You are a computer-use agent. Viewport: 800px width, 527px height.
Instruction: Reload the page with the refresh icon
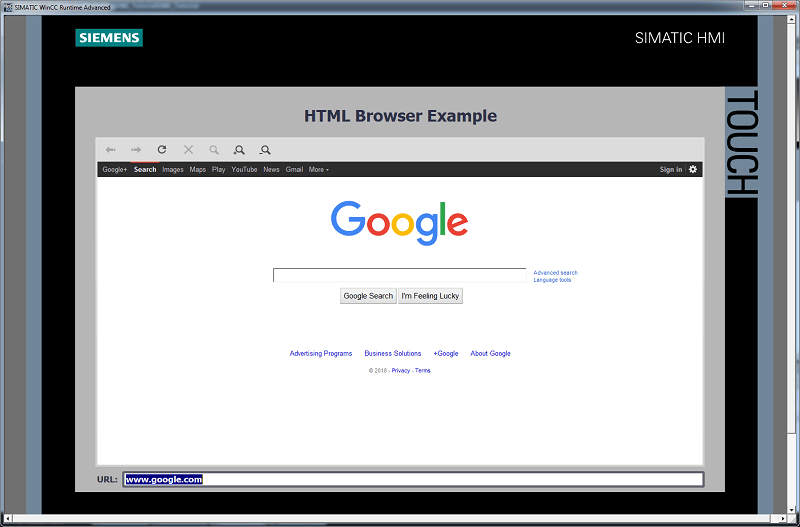coord(162,149)
